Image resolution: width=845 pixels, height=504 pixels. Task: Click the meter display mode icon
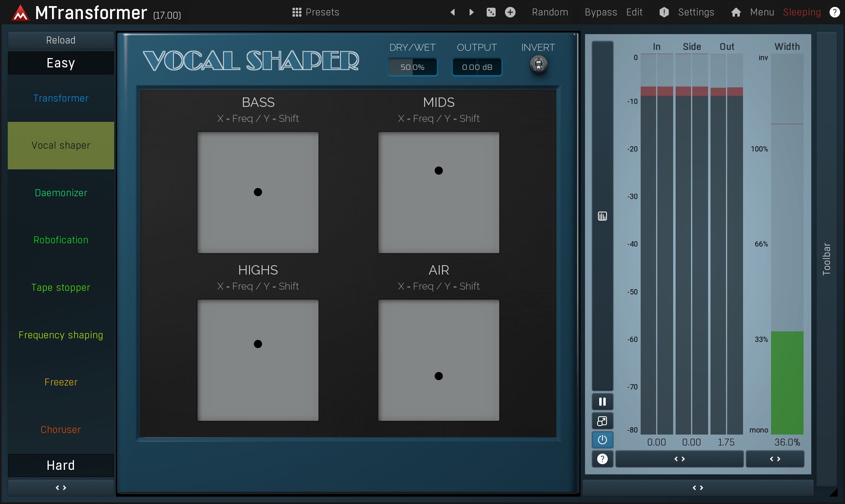[602, 216]
